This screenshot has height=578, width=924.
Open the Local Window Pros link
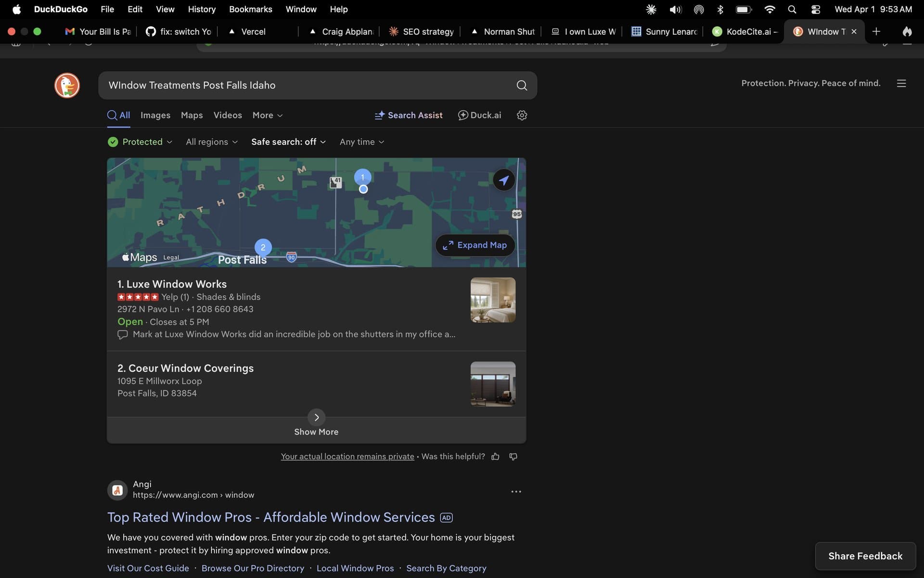point(355,568)
